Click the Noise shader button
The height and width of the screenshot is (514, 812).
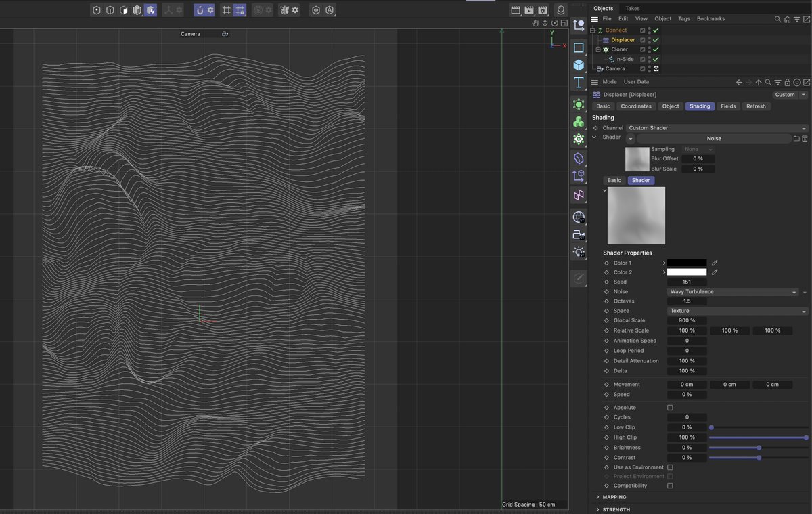coord(714,138)
